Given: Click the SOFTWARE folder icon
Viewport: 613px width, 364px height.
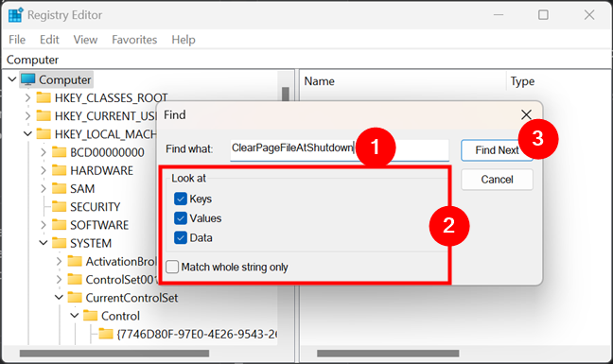Looking at the screenshot, I should [x=59, y=225].
